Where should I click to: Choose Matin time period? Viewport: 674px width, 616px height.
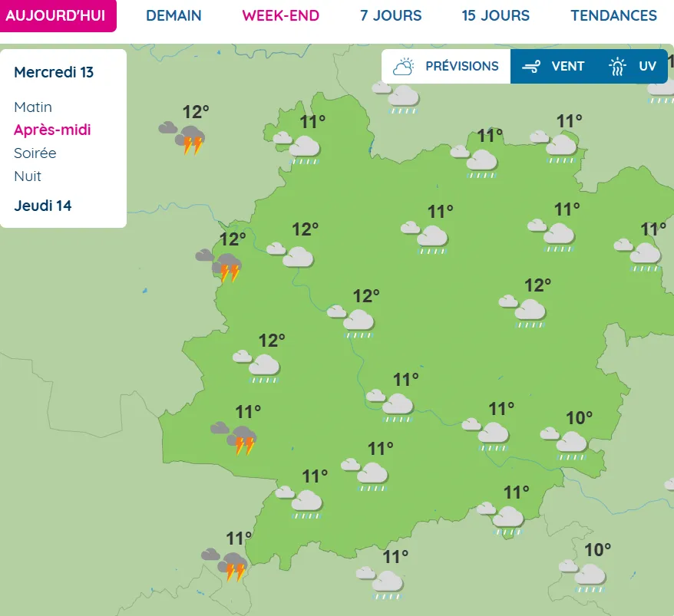pyautogui.click(x=33, y=107)
